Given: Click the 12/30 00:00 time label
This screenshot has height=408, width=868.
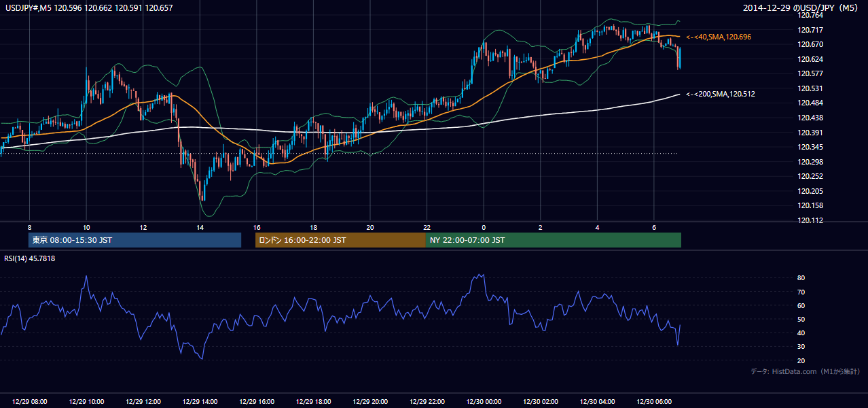Looking at the screenshot, I should click(484, 402).
